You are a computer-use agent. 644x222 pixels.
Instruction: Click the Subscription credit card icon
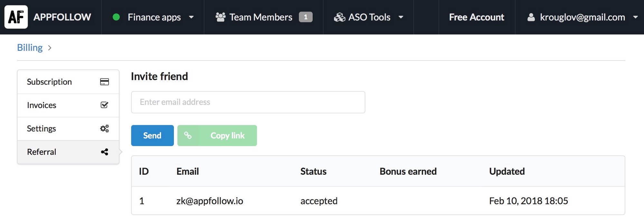click(x=104, y=82)
